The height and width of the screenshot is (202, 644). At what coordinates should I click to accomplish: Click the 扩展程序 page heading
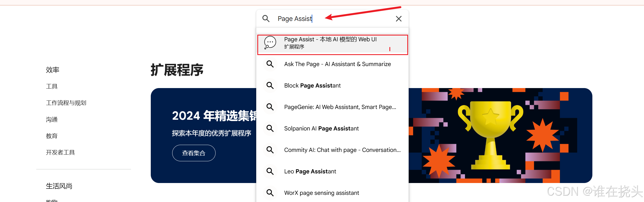[x=177, y=70]
